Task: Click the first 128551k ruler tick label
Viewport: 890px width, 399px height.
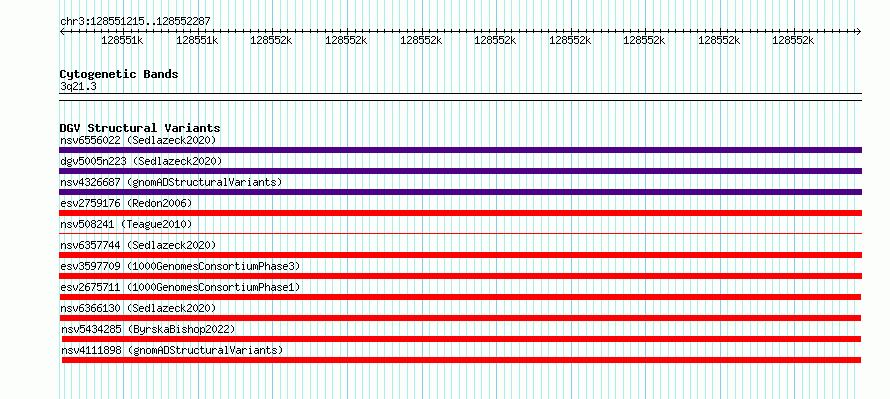Action: click(122, 41)
